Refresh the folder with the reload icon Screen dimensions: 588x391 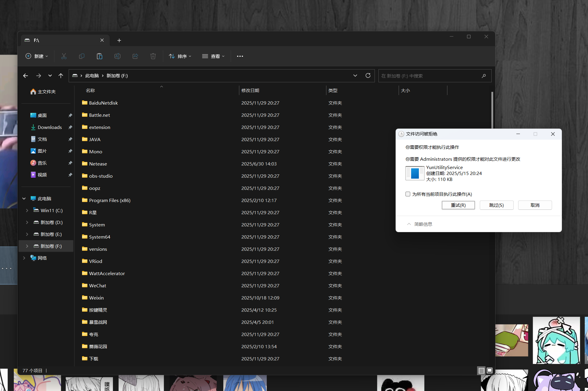click(368, 75)
